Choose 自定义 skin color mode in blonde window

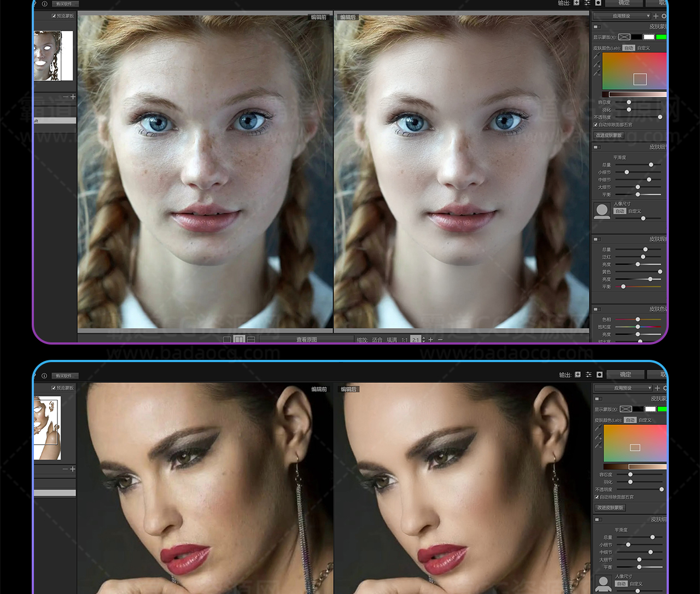click(644, 48)
